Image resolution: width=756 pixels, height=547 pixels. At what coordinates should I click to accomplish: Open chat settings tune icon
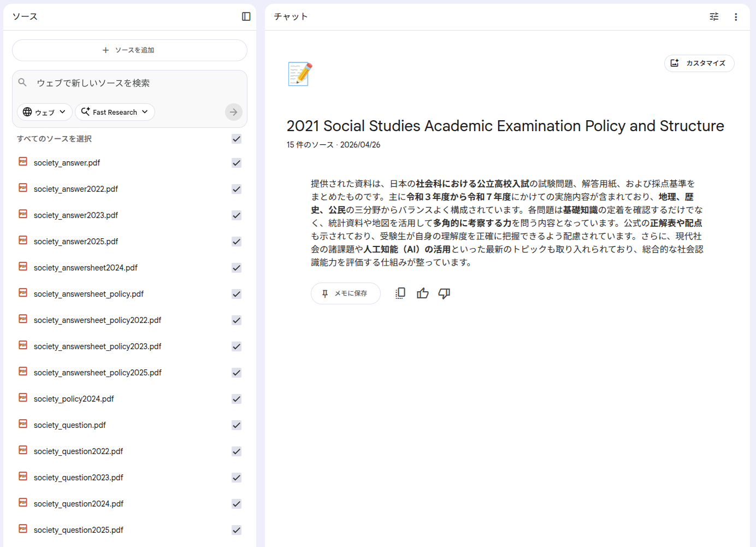click(x=714, y=17)
